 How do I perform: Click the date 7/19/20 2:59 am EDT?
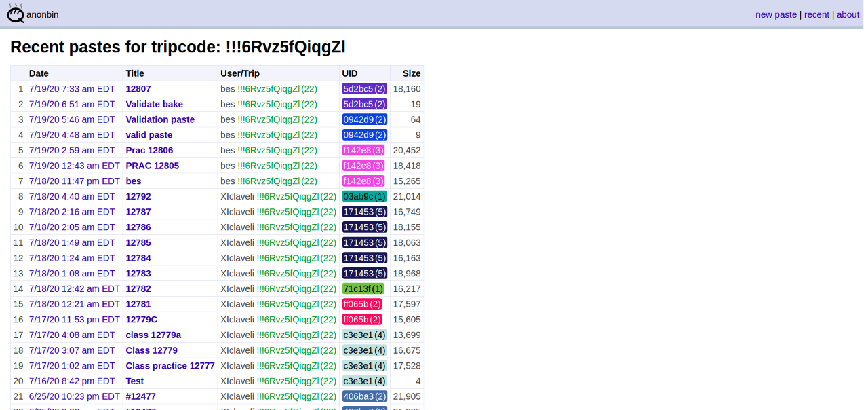click(x=72, y=150)
